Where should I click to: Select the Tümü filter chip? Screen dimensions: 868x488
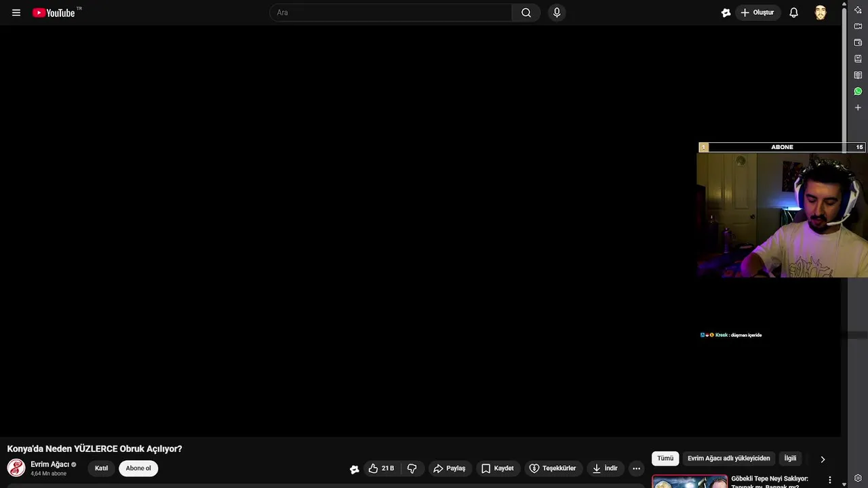tap(665, 459)
